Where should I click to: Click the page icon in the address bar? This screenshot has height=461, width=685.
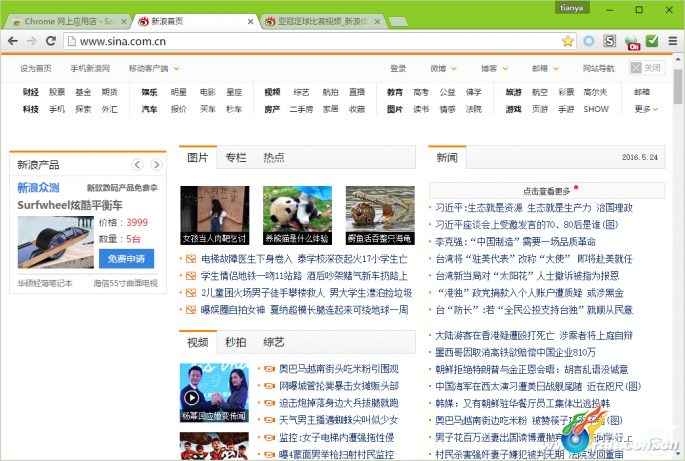pyautogui.click(x=72, y=41)
